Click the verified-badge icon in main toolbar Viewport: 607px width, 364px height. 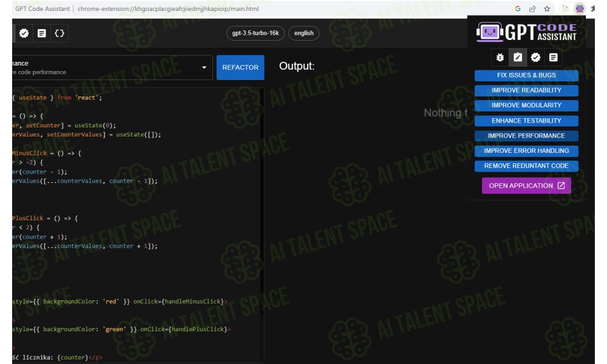pyautogui.click(x=24, y=33)
